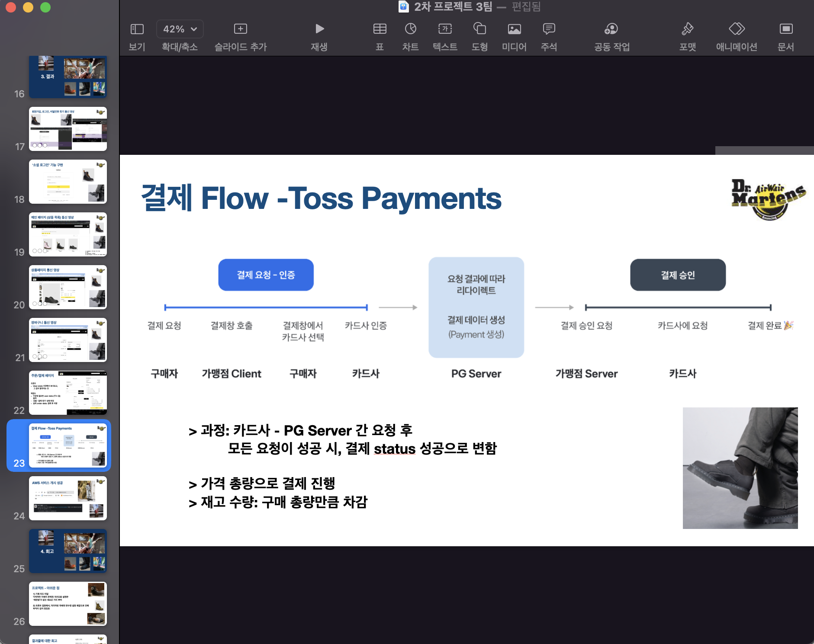This screenshot has width=814, height=644.
Task: Click the 결제 승인 요청 label
Action: tap(586, 326)
